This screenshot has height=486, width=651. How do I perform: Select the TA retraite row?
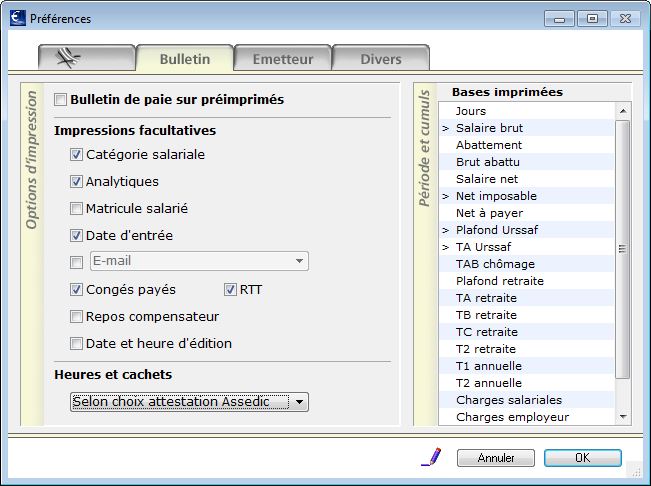pyautogui.click(x=526, y=298)
